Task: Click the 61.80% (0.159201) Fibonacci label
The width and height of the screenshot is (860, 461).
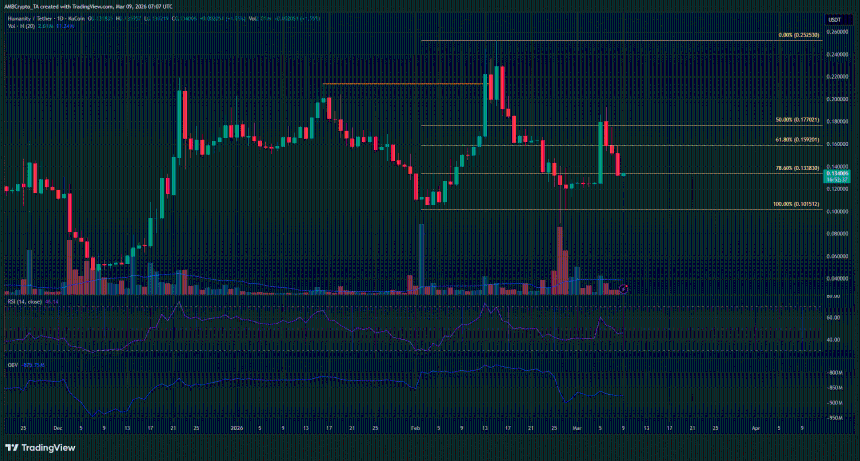Action: point(797,140)
